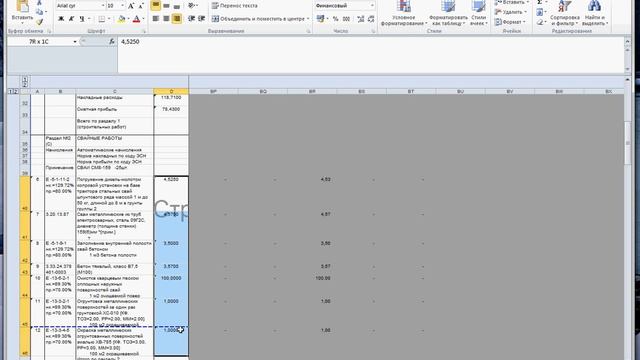This screenshot has width=640, height=360.
Task: Click the decrease decimal icon
Action: point(371,19)
